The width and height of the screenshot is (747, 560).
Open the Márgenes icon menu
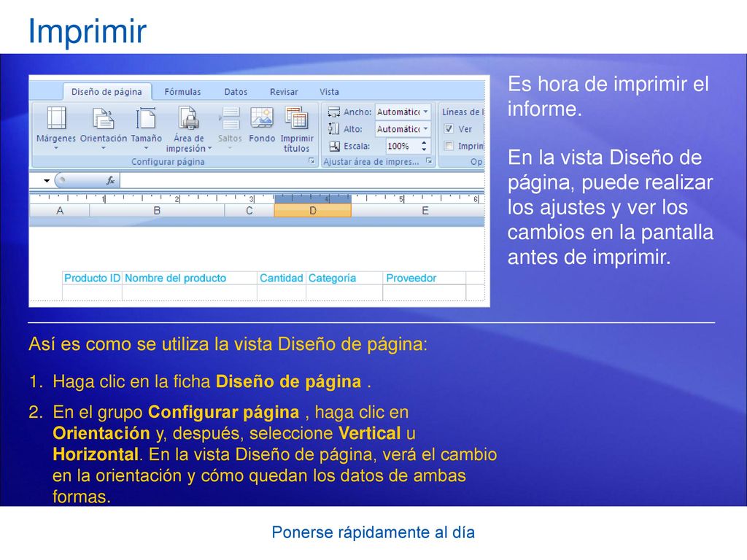point(56,118)
